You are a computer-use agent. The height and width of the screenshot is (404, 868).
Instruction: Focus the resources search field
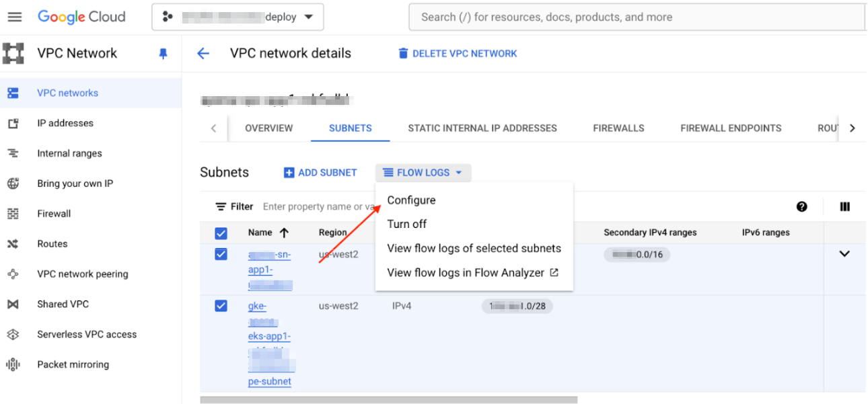pyautogui.click(x=638, y=17)
